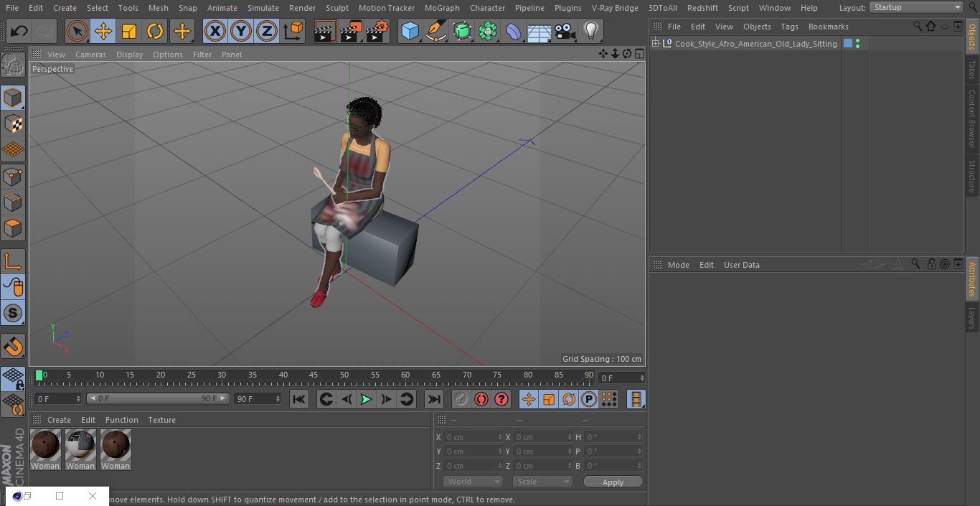Add a Camera object

[x=565, y=31]
